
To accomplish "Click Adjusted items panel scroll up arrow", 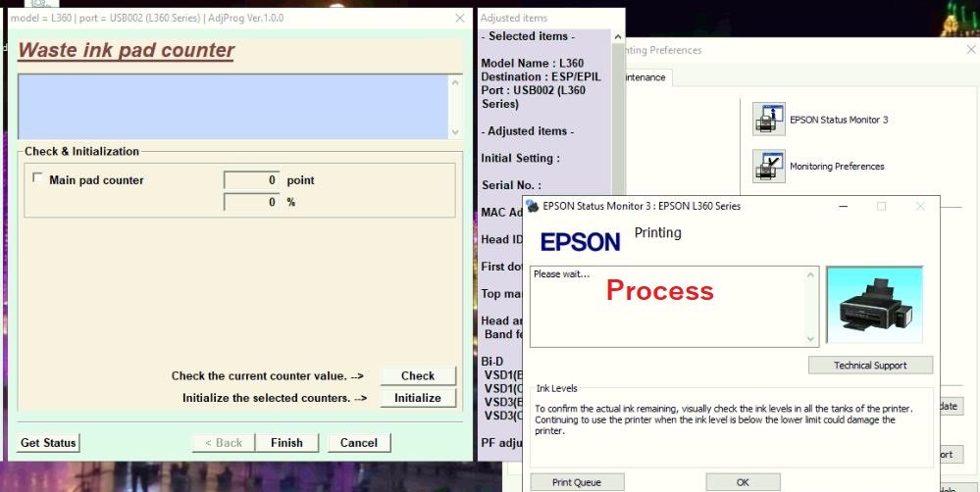I will (x=618, y=37).
